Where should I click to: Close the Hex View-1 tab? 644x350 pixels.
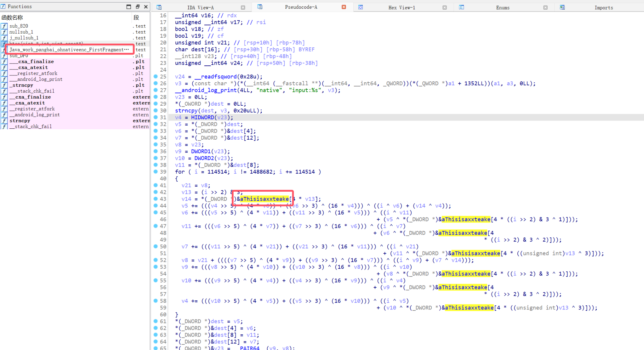click(x=444, y=7)
